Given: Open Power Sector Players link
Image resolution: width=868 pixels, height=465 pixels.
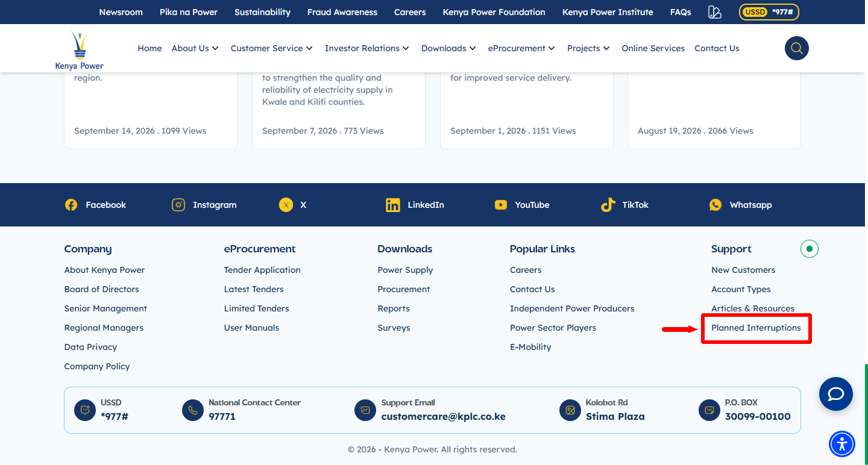Looking at the screenshot, I should pyautogui.click(x=553, y=328).
